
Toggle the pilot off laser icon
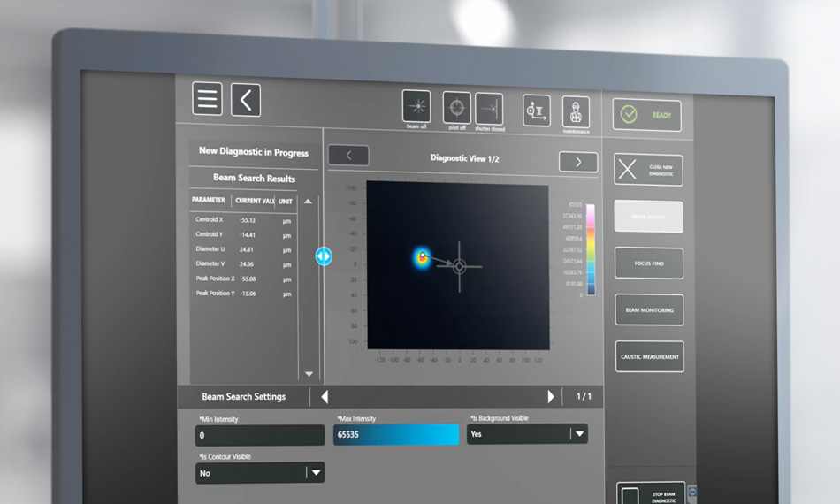coord(457,108)
